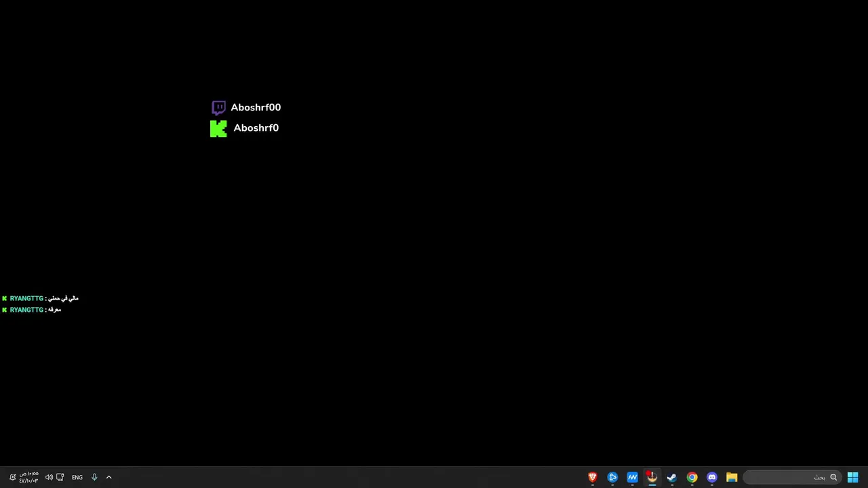This screenshot has width=868, height=488.
Task: Open File Explorer folder icon
Action: point(732,477)
